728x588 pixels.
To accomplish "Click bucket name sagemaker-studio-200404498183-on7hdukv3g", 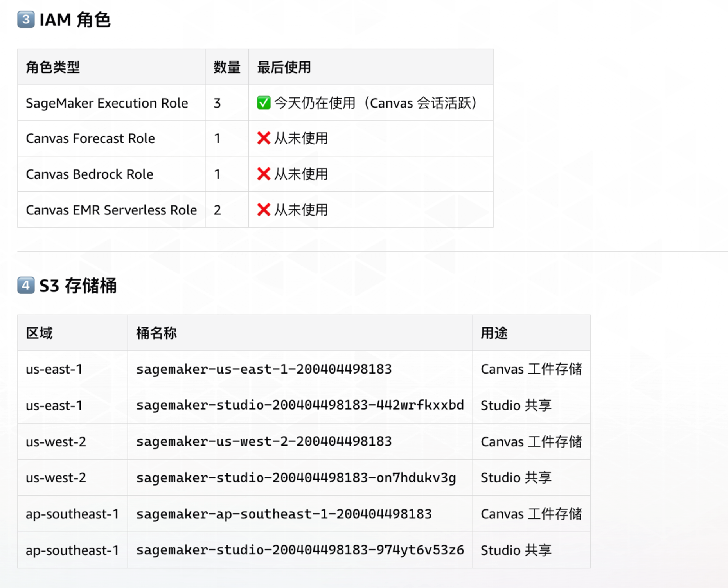I will coord(296,478).
